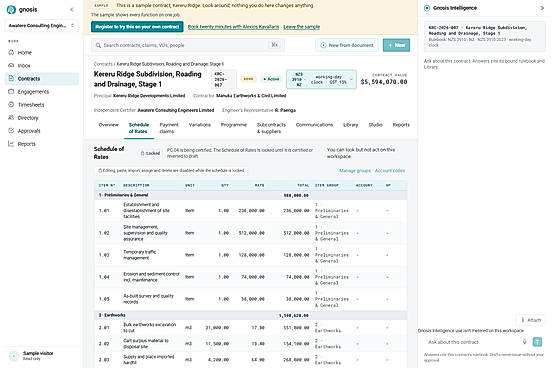Collapse the left sidebar with the chevron
The width and height of the screenshot is (552, 368).
72,10
